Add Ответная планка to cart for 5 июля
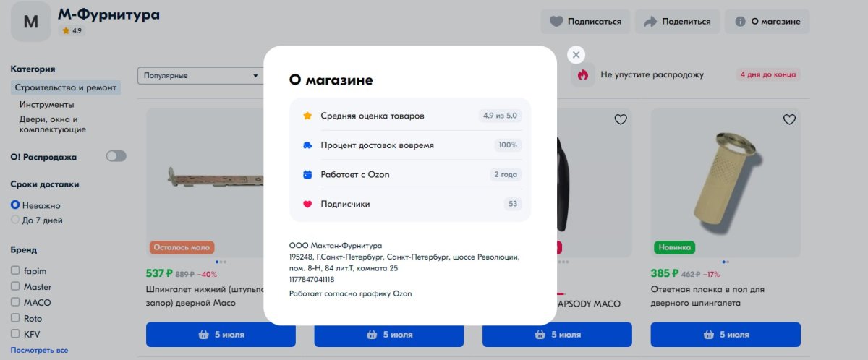Image resolution: width=868 pixels, height=360 pixels. pos(726,335)
